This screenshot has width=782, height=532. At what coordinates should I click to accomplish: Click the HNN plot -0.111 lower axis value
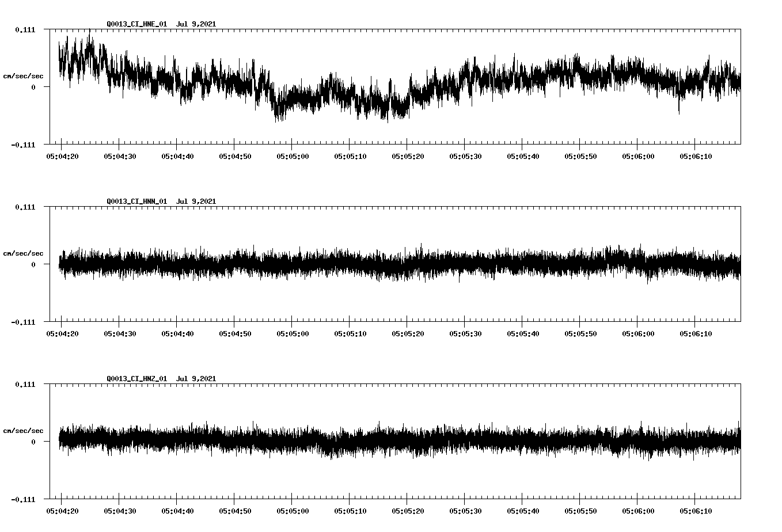[x=23, y=322]
